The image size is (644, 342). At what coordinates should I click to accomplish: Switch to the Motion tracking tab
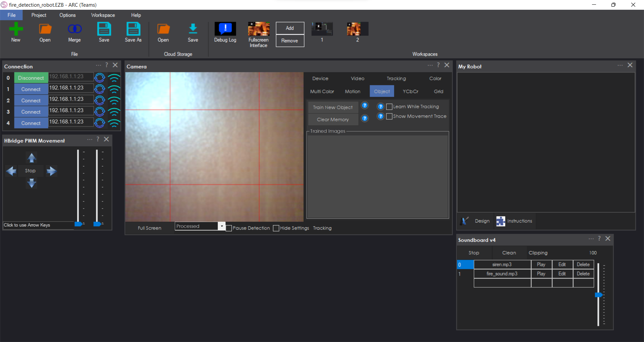353,91
